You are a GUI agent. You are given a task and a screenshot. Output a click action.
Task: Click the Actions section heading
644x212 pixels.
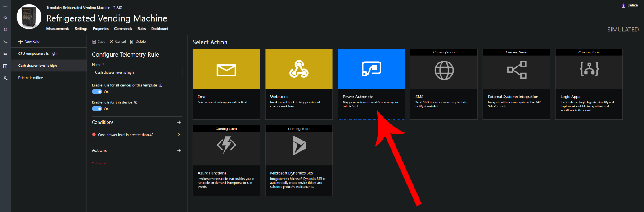tap(99, 150)
